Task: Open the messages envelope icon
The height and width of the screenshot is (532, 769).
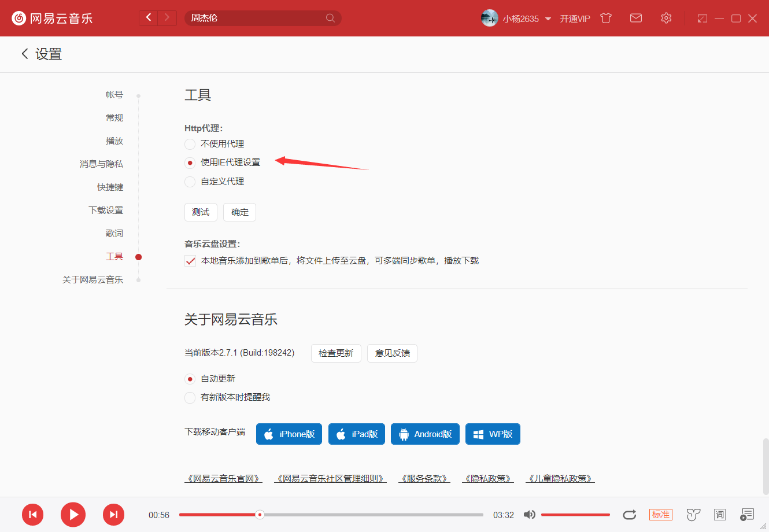Action: [636, 18]
